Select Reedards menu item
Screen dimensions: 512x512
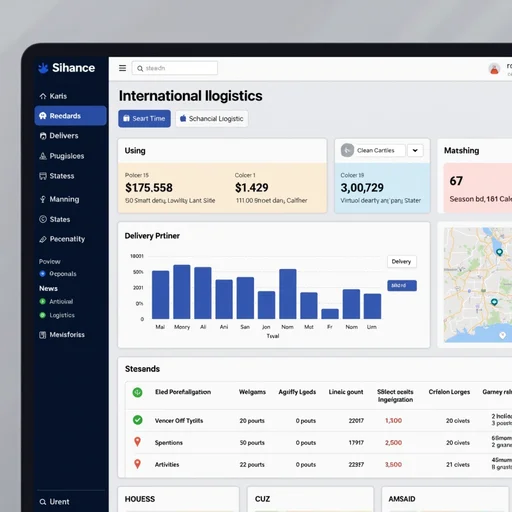point(70,116)
